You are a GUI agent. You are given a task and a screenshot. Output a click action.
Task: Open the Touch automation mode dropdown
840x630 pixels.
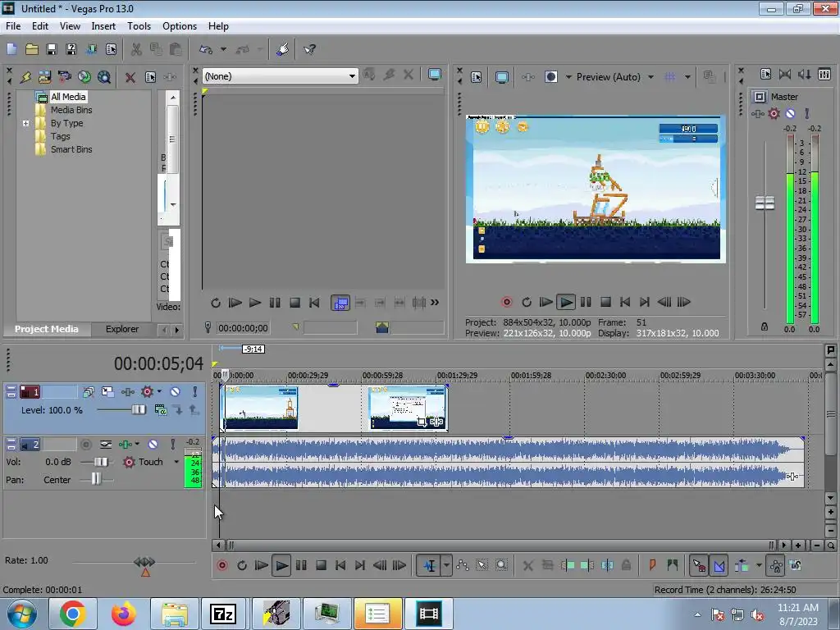pyautogui.click(x=176, y=462)
